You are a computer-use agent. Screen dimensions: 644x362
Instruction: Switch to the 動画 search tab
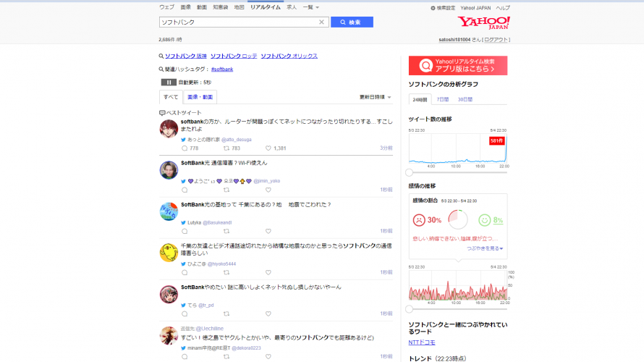click(202, 7)
